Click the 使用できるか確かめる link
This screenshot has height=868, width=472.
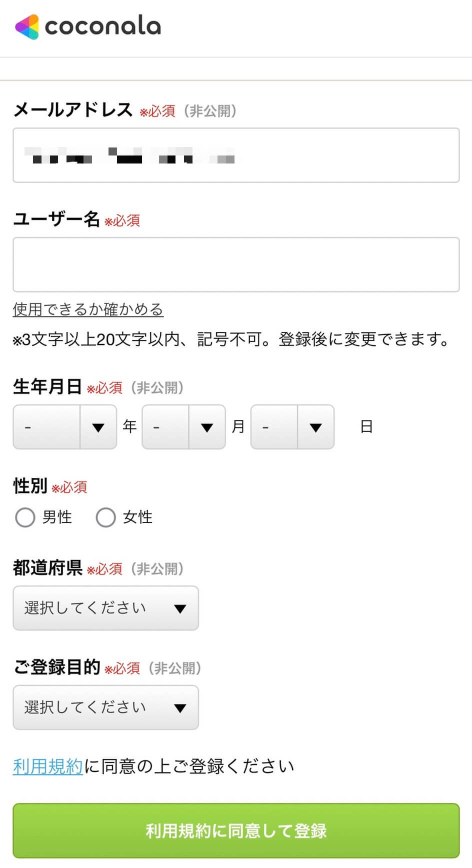click(88, 309)
